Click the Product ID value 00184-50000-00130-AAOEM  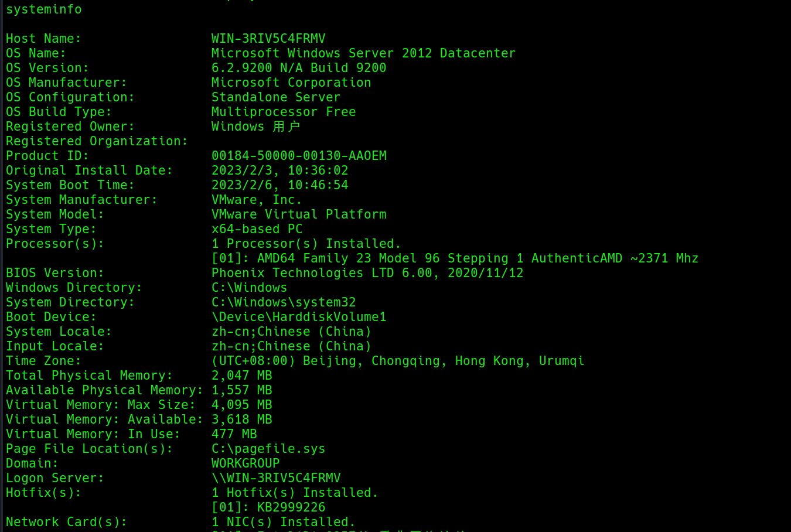[x=299, y=156]
